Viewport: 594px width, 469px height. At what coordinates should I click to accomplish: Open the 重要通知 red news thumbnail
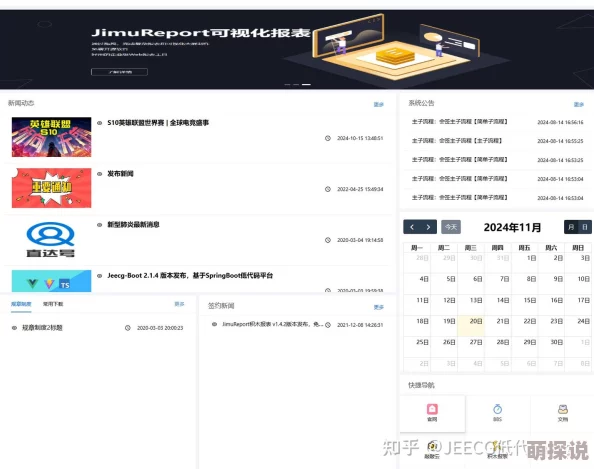point(52,188)
